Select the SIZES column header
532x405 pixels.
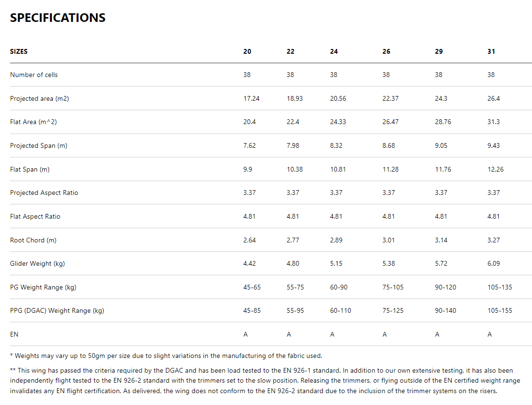[19, 51]
